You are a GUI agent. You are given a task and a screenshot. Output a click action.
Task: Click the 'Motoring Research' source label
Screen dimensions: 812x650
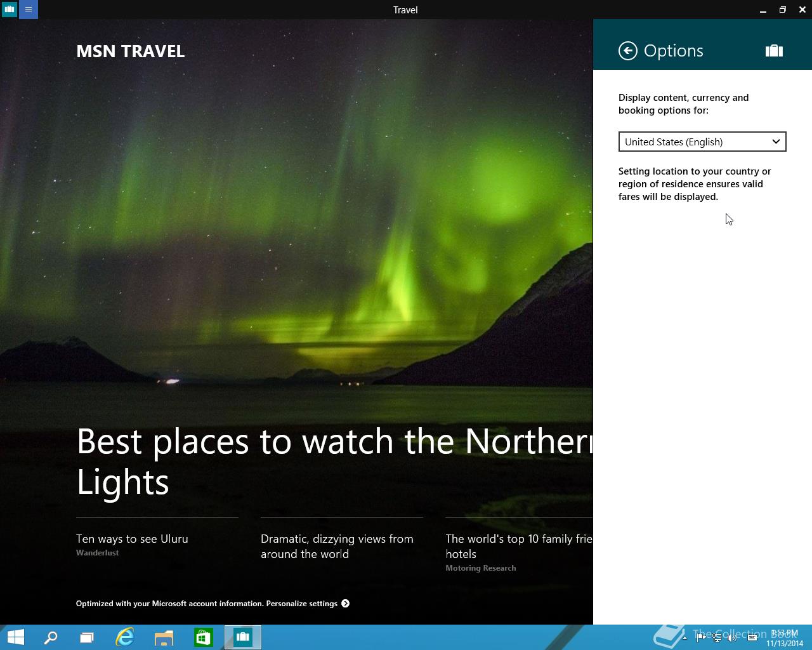481,568
